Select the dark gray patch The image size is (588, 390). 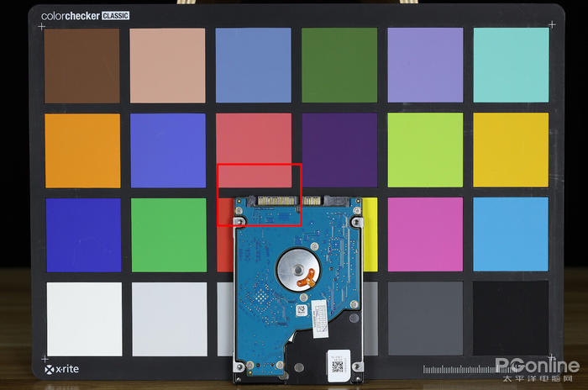pyautogui.click(x=426, y=319)
